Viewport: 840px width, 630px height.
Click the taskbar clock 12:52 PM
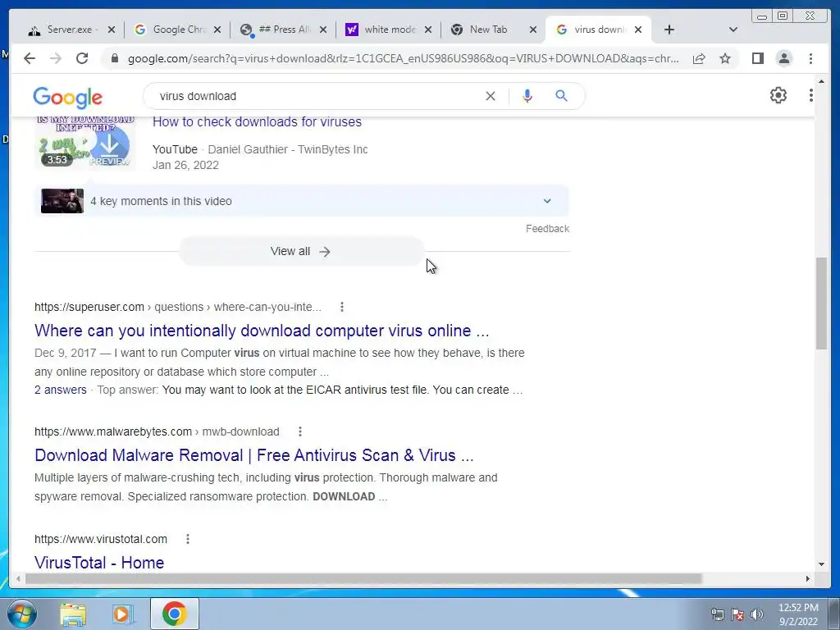click(798, 608)
